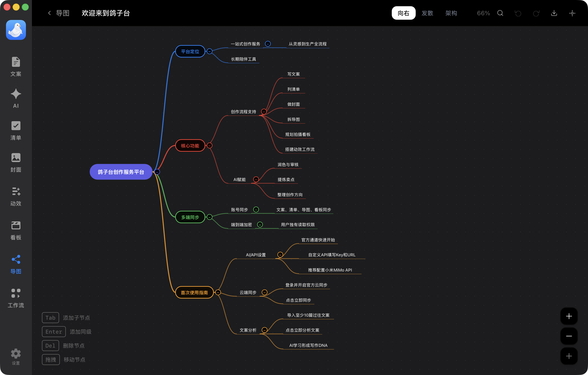This screenshot has height=375, width=588.
Task: Zoom in with the plus button
Action: point(569,316)
